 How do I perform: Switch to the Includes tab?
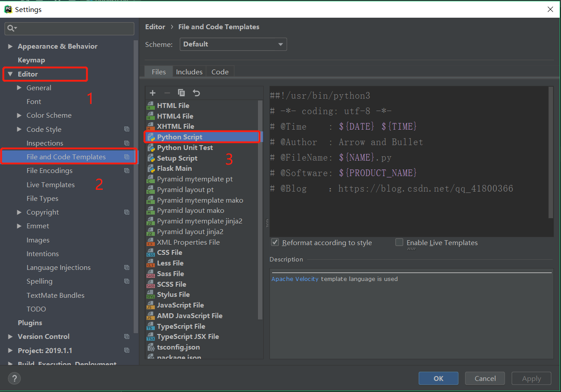click(x=189, y=72)
